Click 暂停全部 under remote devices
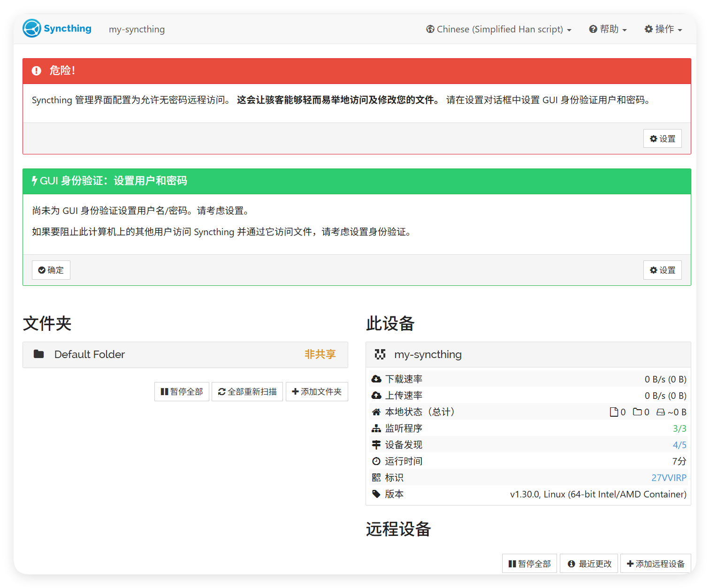710x588 pixels. [529, 564]
